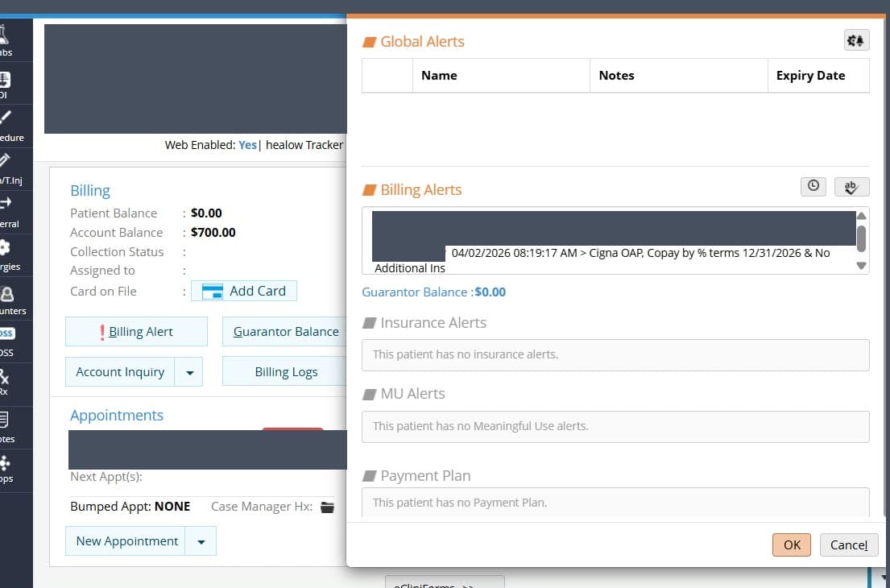Run spell check on billing alerts

851,187
